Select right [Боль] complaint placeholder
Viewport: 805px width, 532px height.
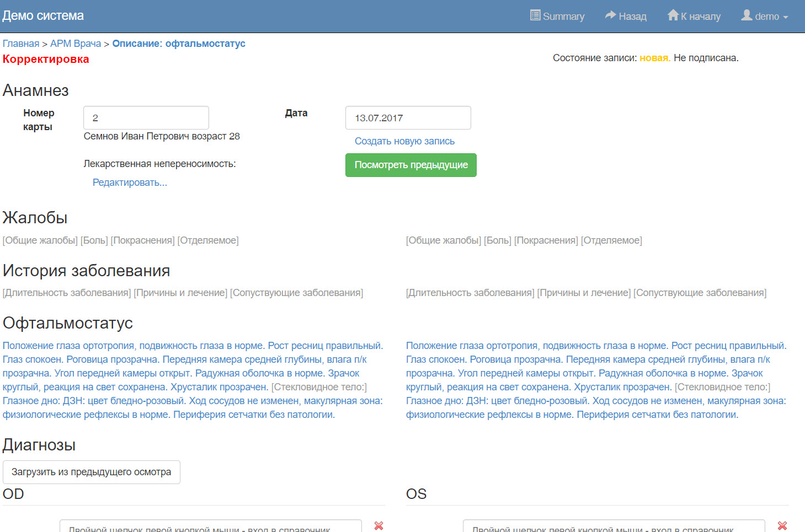[497, 240]
